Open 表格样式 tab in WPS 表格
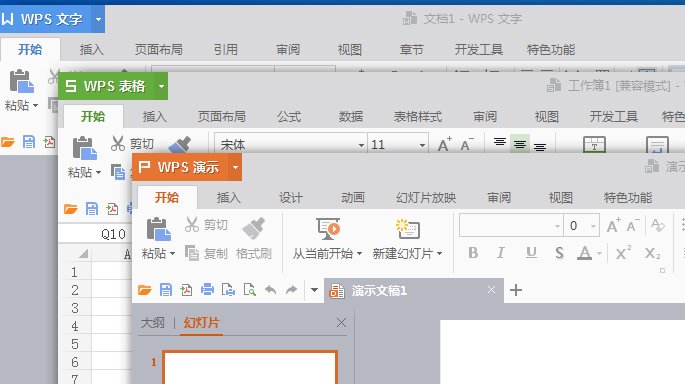The image size is (685, 384). point(418,117)
